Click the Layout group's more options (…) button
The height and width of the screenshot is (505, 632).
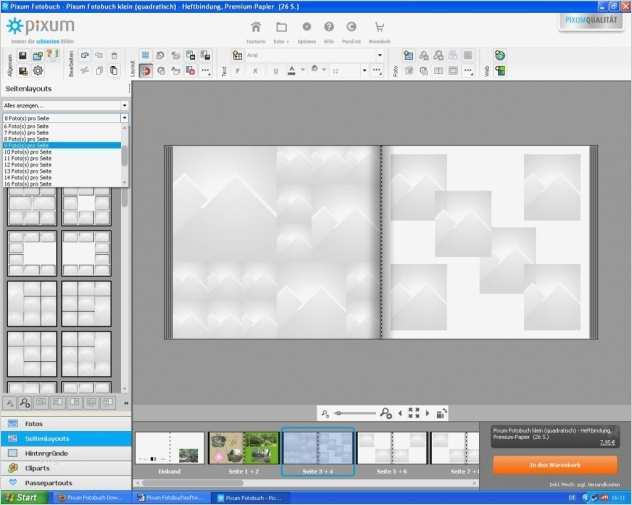tap(206, 71)
